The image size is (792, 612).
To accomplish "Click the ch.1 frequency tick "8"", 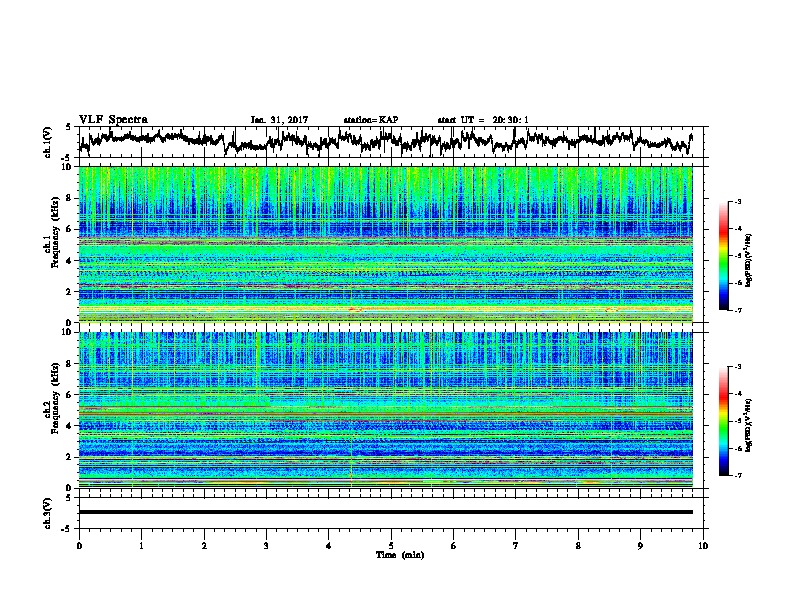I will 70,198.
